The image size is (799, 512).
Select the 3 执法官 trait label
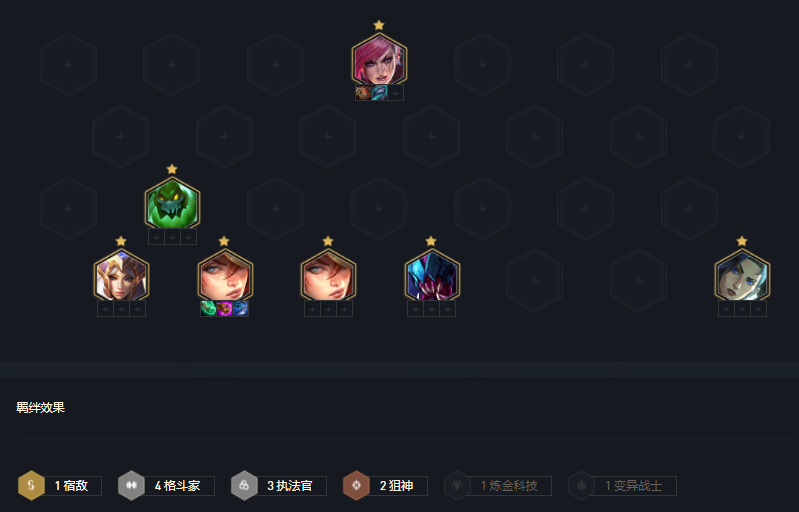[290, 486]
